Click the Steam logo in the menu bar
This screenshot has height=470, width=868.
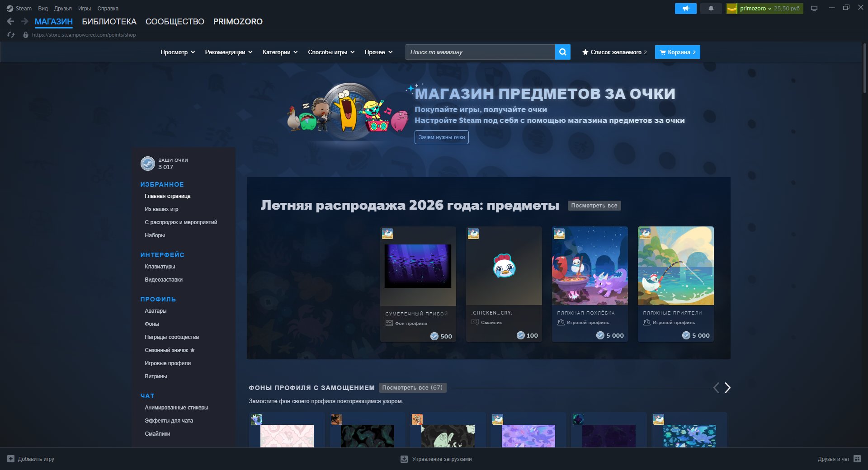pyautogui.click(x=10, y=8)
